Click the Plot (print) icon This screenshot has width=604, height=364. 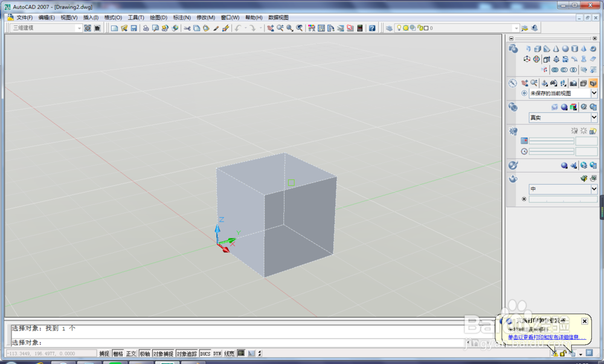(146, 28)
